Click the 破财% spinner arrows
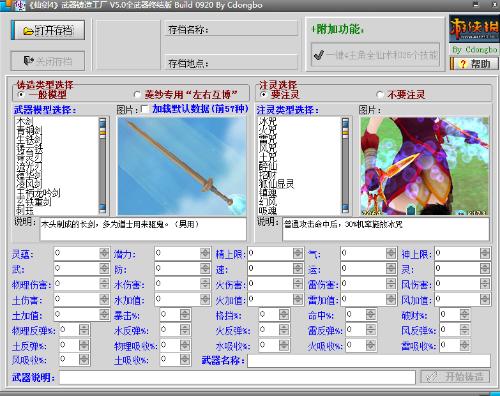 (x=465, y=314)
